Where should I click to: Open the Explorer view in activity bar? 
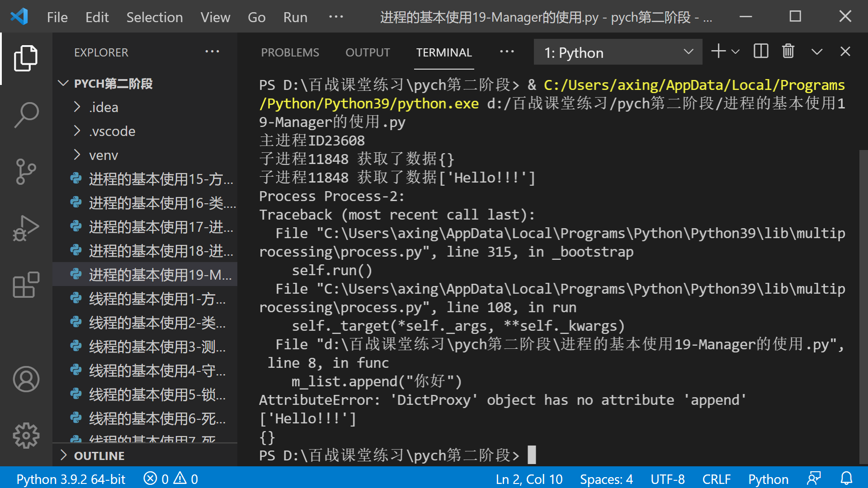coord(26,58)
